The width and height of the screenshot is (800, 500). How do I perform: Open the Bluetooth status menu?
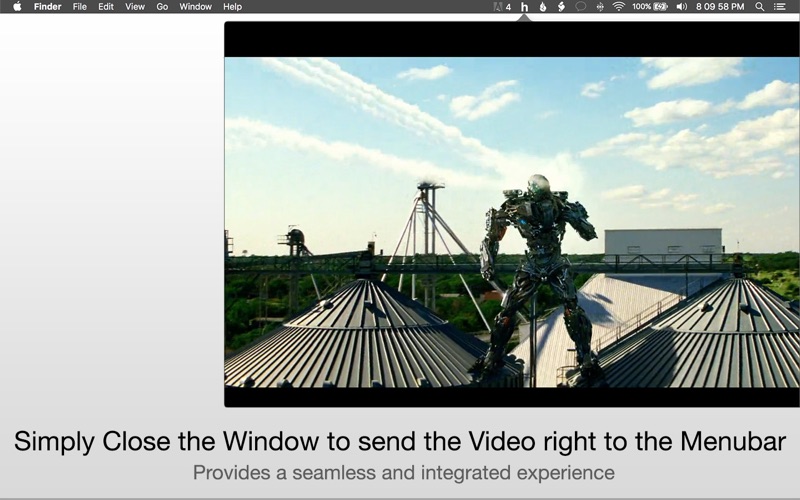pos(600,7)
